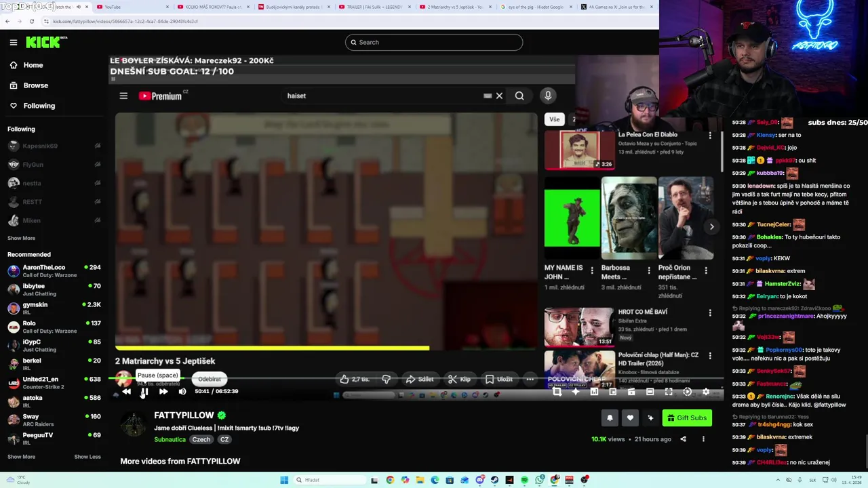Reload the browser page

31,22
